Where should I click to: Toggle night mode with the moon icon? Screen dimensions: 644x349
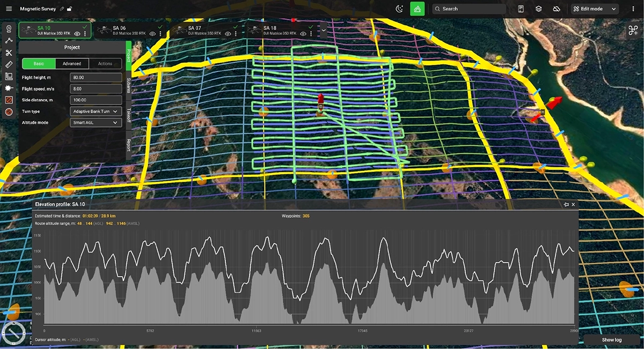click(x=398, y=9)
